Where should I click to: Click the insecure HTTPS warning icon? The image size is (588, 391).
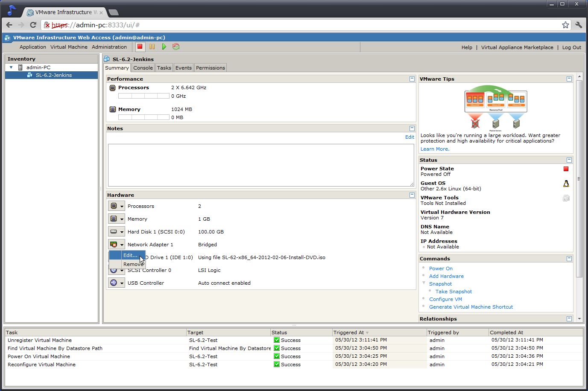[x=47, y=25]
